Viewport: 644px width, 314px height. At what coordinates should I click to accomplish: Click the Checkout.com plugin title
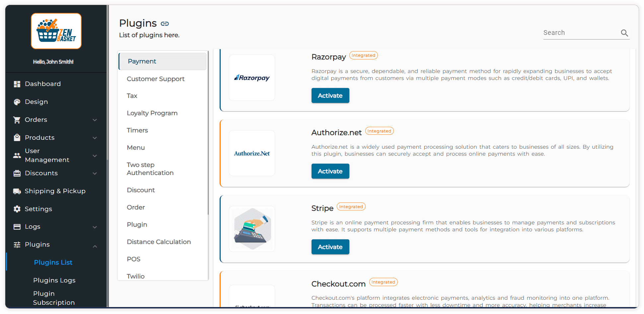[338, 284]
